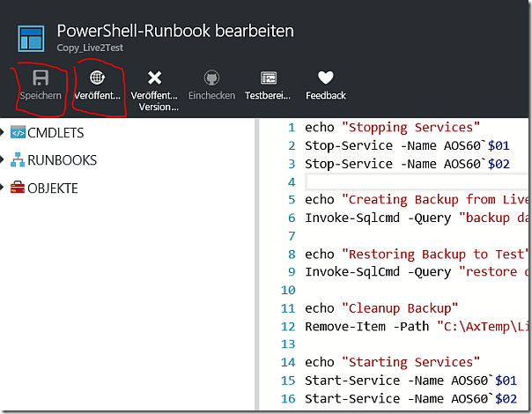This screenshot has height=414, width=532.
Task: Click the Einchecken GitHub icon
Action: [211, 78]
